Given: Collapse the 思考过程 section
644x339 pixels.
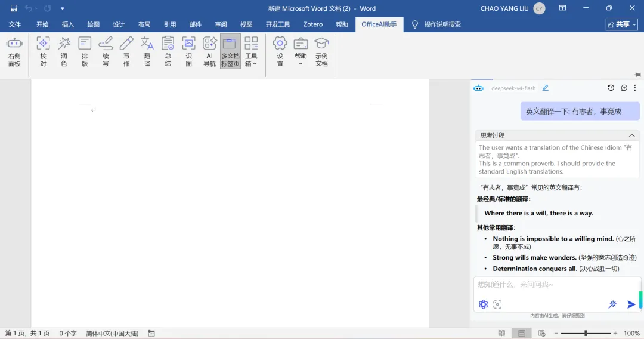Looking at the screenshot, I should tap(631, 135).
